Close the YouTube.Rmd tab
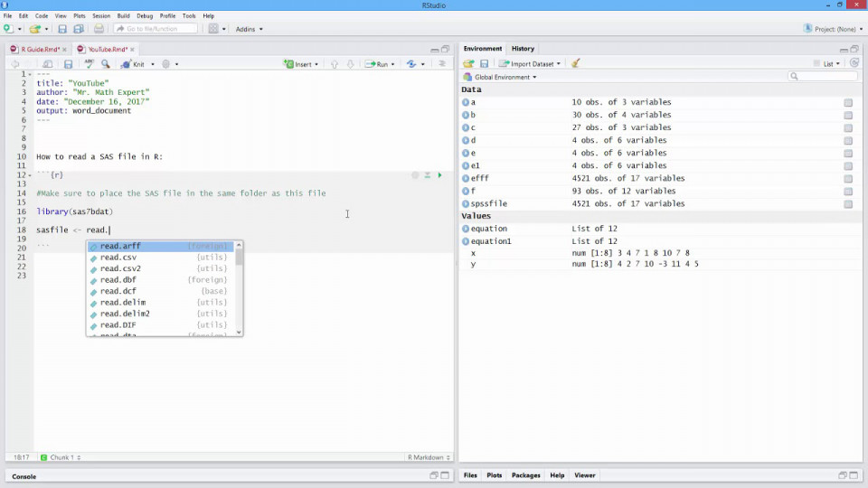The height and width of the screenshot is (488, 868). click(x=132, y=50)
